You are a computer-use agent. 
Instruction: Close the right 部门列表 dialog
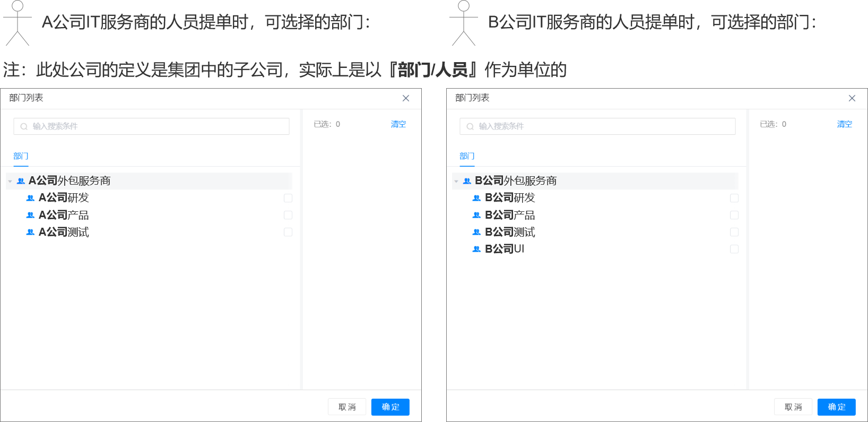pyautogui.click(x=852, y=98)
